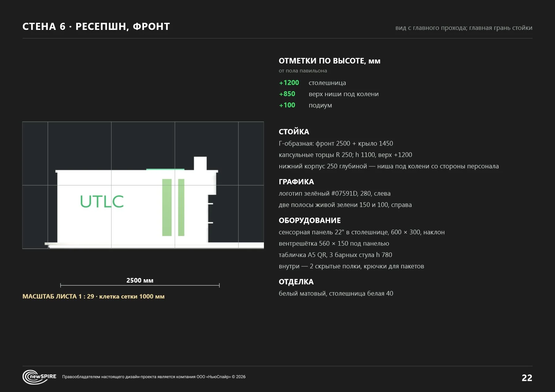This screenshot has width=555, height=392.
Task: Click the caption «от пола павильона»
Action: (x=303, y=71)
